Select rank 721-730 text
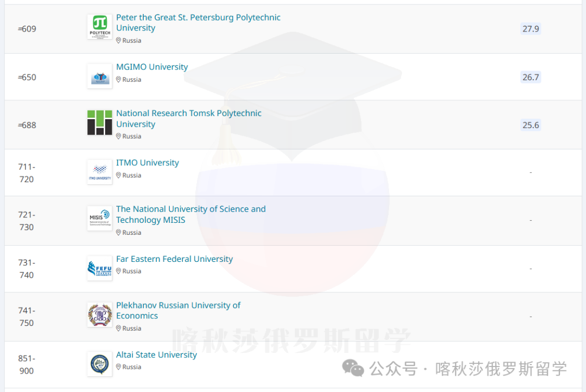The image size is (586, 392). point(27,221)
